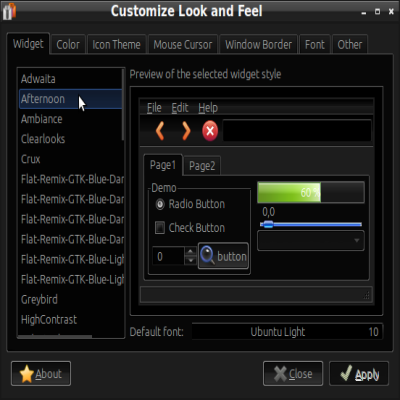Screen dimensions: 400x400
Task: Click the application icon in the title bar
Action: (9, 11)
